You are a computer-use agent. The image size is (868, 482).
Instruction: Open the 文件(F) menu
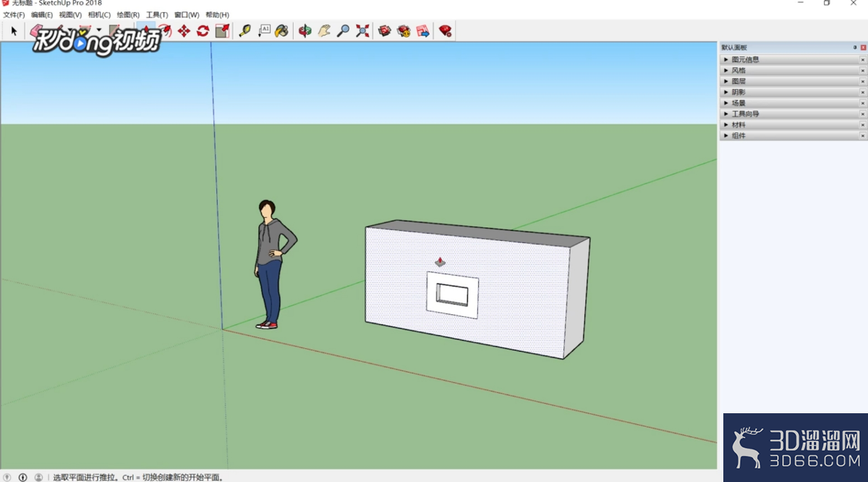(14, 14)
